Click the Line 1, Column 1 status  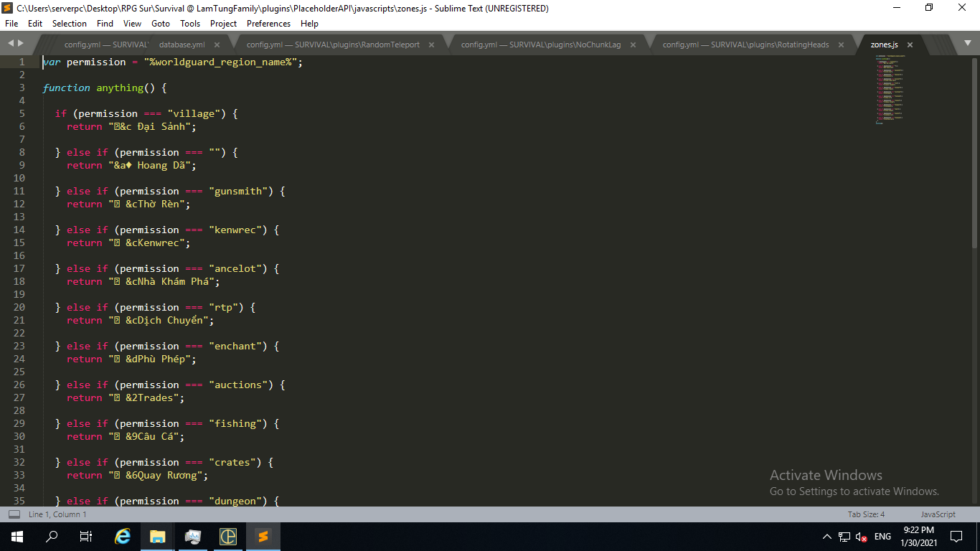click(x=57, y=514)
